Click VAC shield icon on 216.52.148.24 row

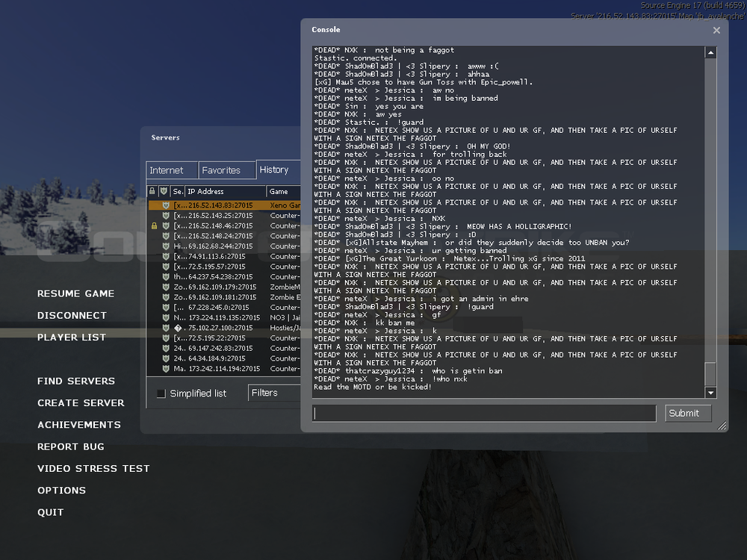166,236
